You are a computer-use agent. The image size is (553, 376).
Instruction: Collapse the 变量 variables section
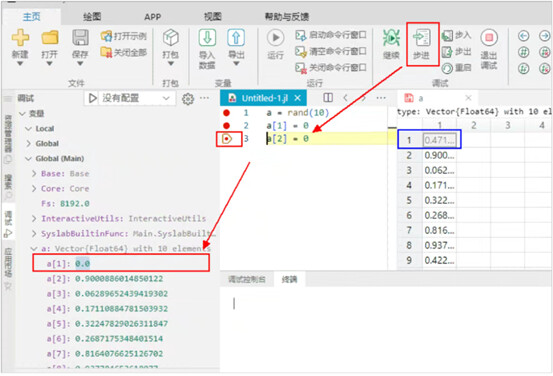(22, 114)
